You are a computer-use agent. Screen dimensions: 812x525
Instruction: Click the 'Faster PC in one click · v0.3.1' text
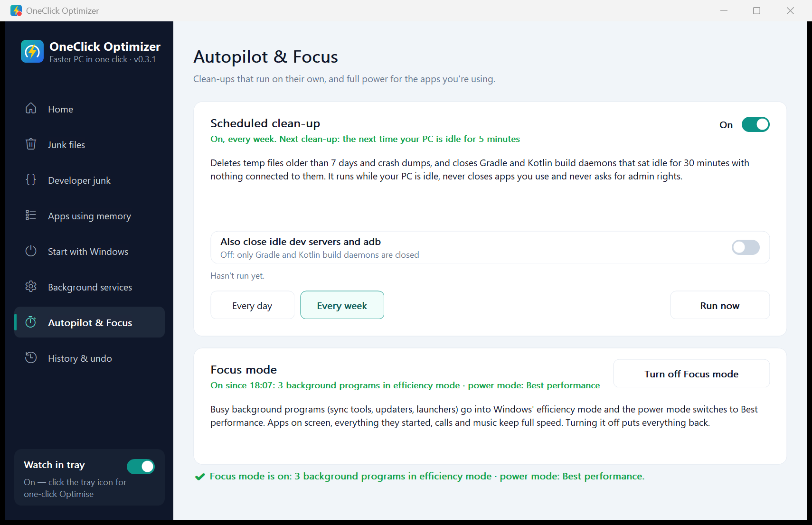103,59
